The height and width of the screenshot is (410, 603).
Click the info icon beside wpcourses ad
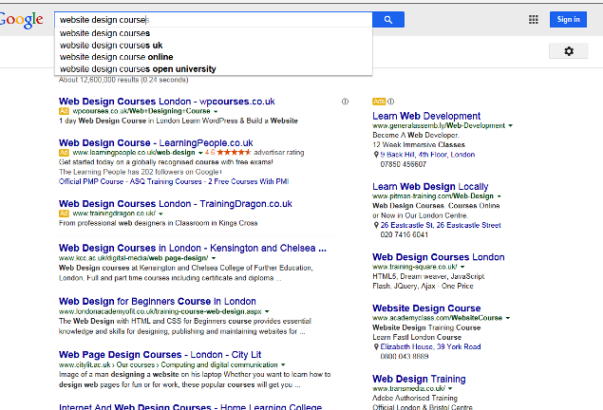coord(345,102)
